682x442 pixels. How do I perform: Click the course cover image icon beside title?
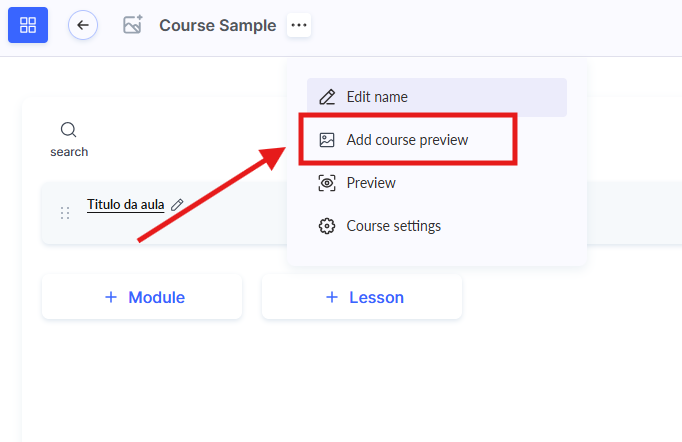[132, 25]
